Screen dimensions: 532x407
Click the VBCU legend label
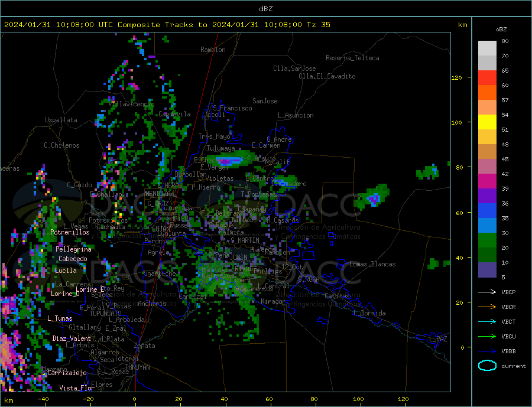(x=508, y=337)
